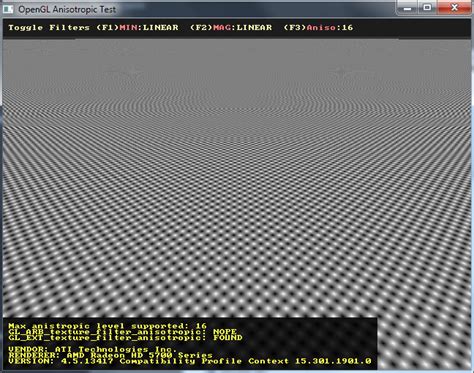Click the VERSION 4.5.13417 Compatibility Profile line

coord(190,361)
